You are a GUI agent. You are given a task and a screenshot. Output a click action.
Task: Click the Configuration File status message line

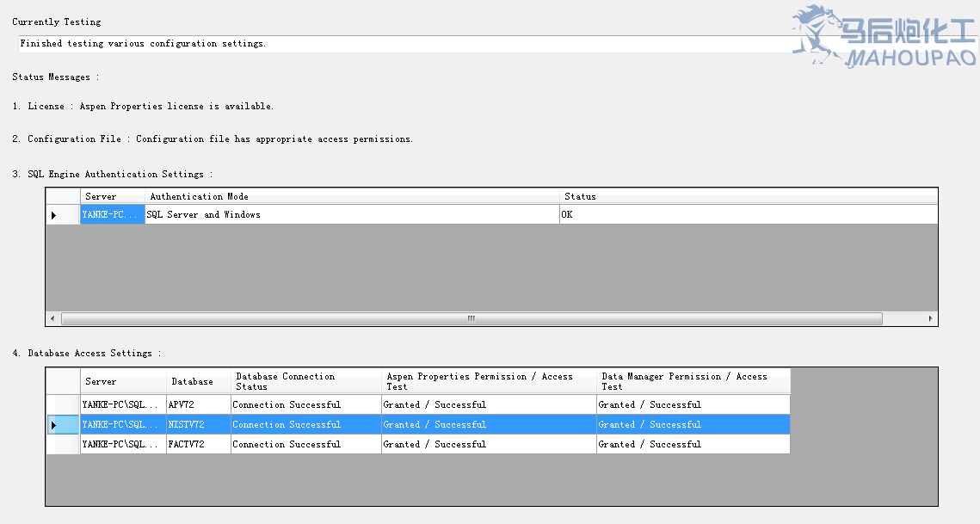tap(213, 139)
